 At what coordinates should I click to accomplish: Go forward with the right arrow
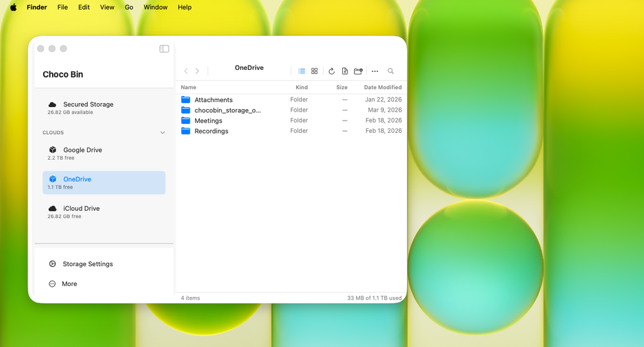point(197,71)
